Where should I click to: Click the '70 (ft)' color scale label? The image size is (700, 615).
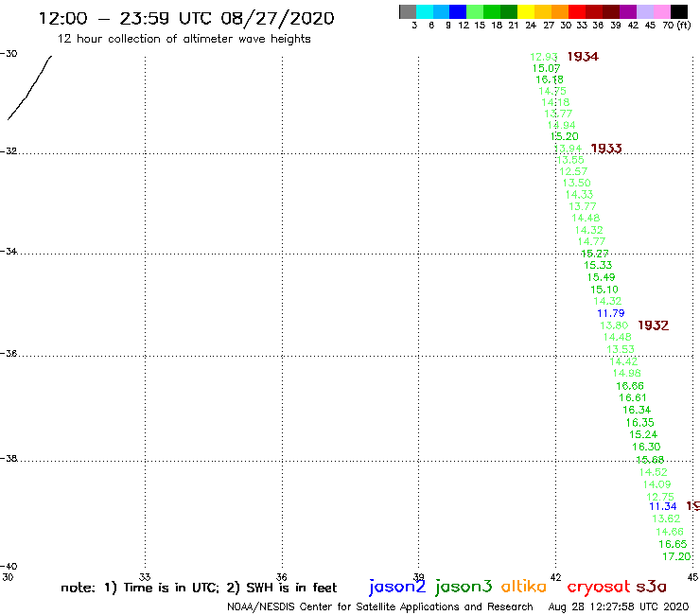pyautogui.click(x=676, y=26)
